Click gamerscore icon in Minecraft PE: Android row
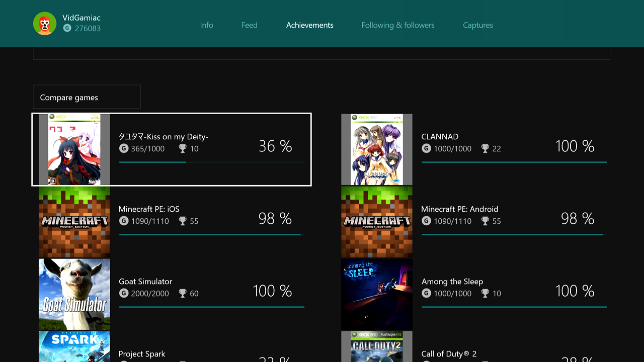The width and height of the screenshot is (644, 362). tap(426, 221)
